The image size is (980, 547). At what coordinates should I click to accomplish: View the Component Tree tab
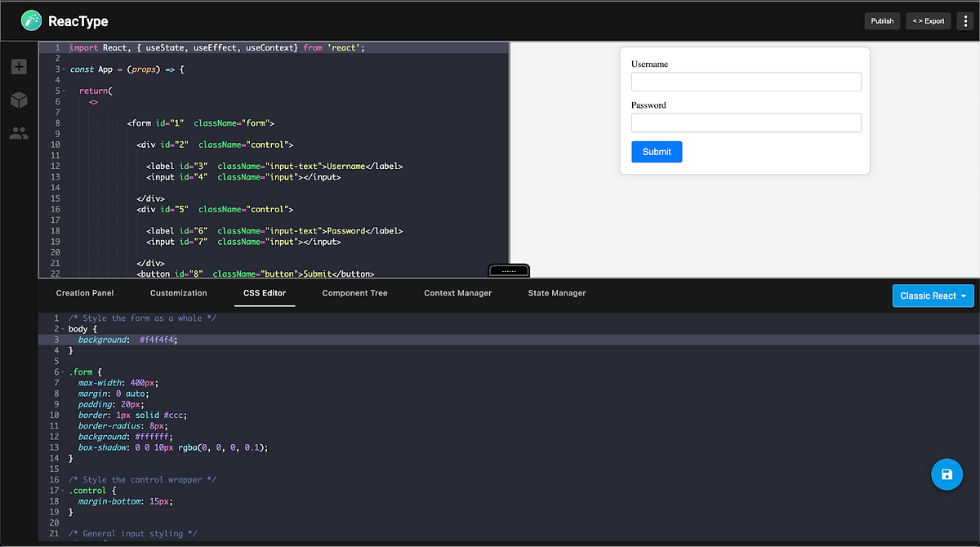click(x=354, y=292)
